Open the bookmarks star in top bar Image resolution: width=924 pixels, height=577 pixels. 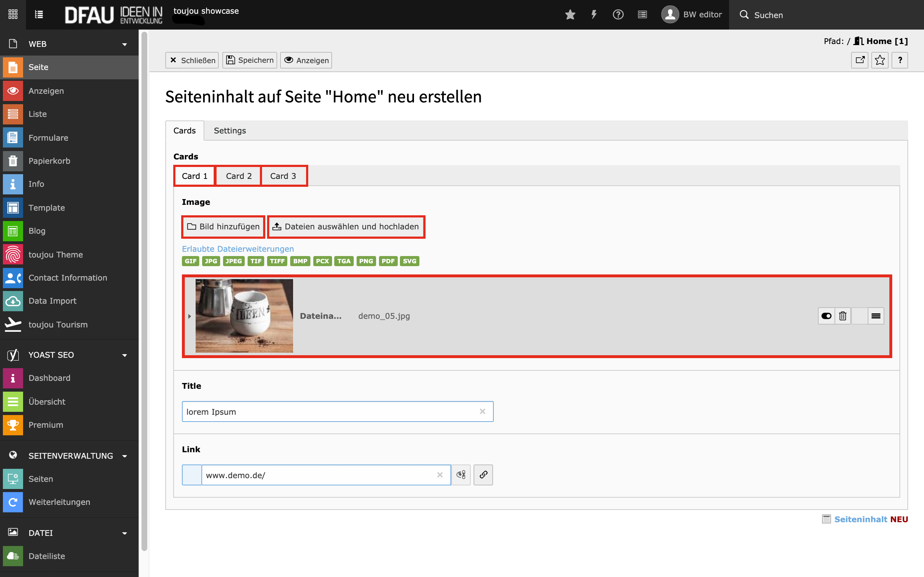click(x=570, y=14)
